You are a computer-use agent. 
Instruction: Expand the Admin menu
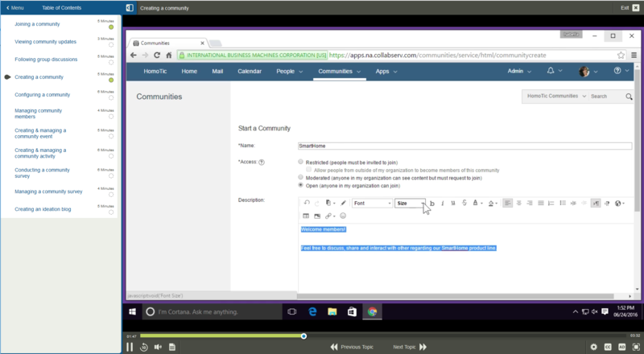[x=519, y=71]
